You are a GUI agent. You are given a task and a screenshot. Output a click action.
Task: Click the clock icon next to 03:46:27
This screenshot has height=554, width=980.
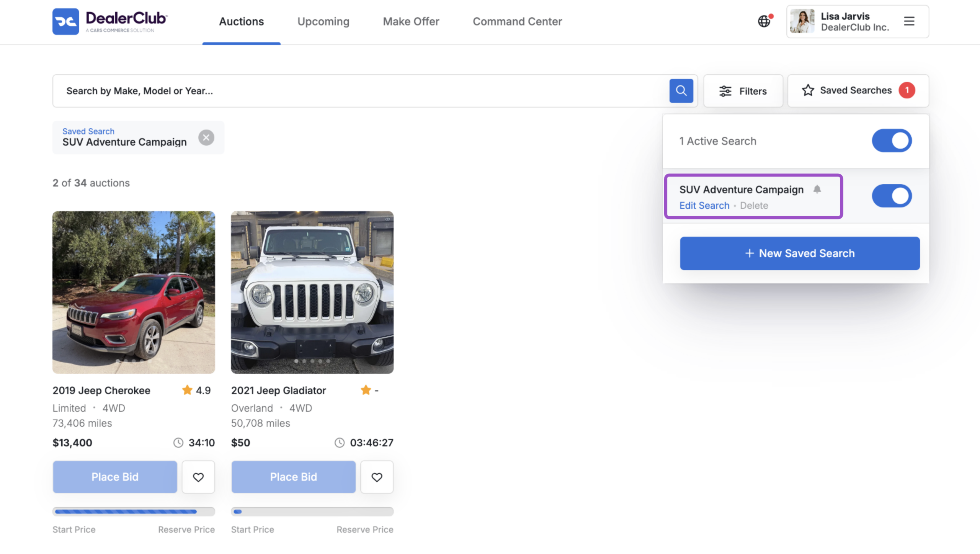coord(340,443)
